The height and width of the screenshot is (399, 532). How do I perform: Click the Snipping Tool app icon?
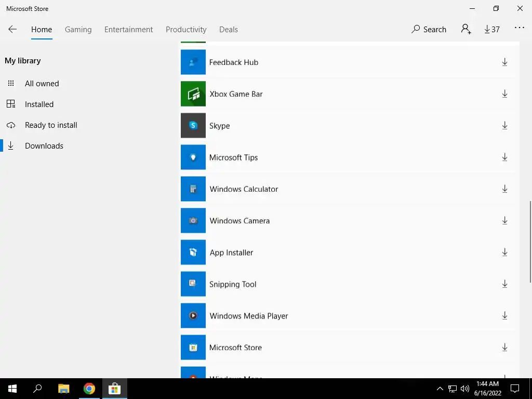tap(193, 284)
